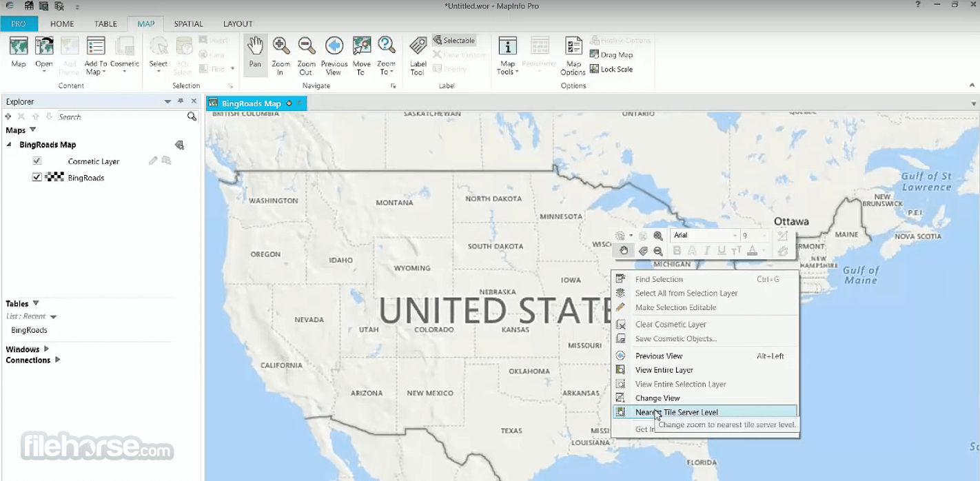Image resolution: width=980 pixels, height=481 pixels.
Task: Open the Arial font dropdown on mini toolbar
Action: coord(735,236)
